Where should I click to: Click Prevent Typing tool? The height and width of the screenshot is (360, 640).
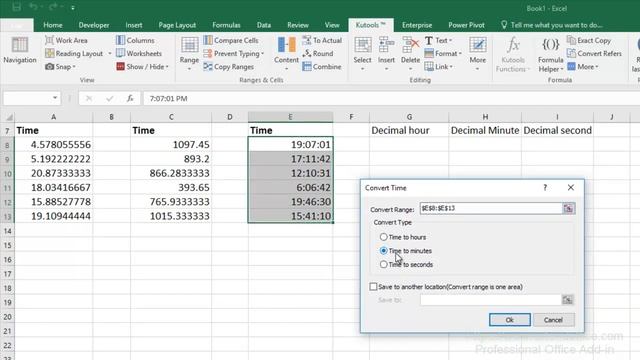click(x=233, y=53)
